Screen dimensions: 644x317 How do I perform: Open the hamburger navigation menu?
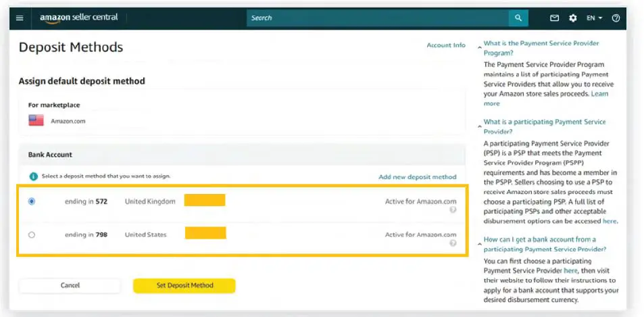click(20, 18)
